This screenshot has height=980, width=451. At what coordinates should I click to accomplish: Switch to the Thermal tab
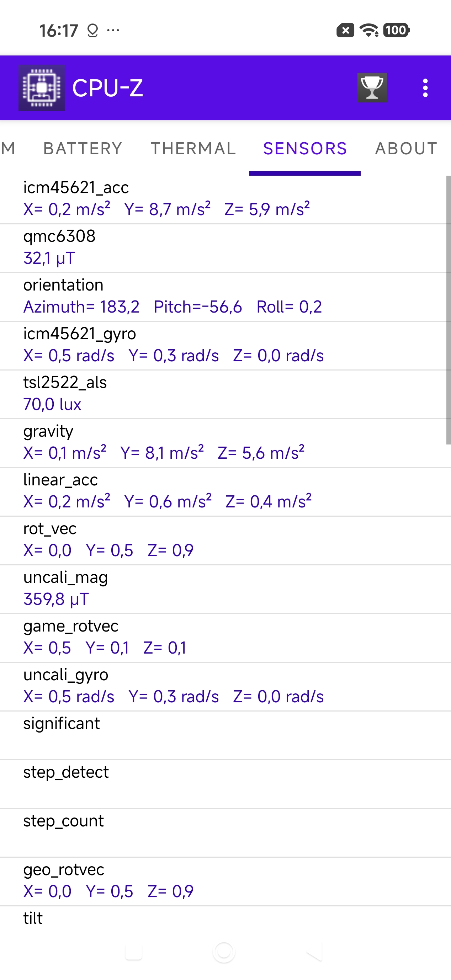click(x=193, y=148)
